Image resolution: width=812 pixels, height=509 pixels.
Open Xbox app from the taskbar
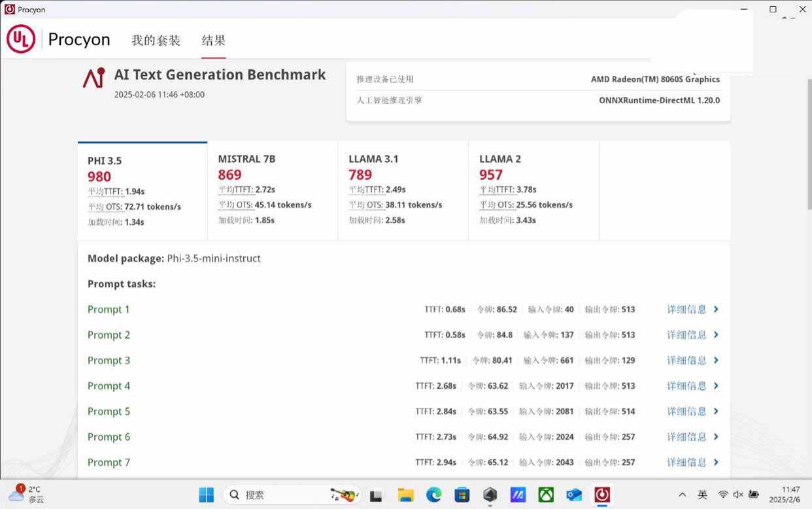[x=546, y=495]
